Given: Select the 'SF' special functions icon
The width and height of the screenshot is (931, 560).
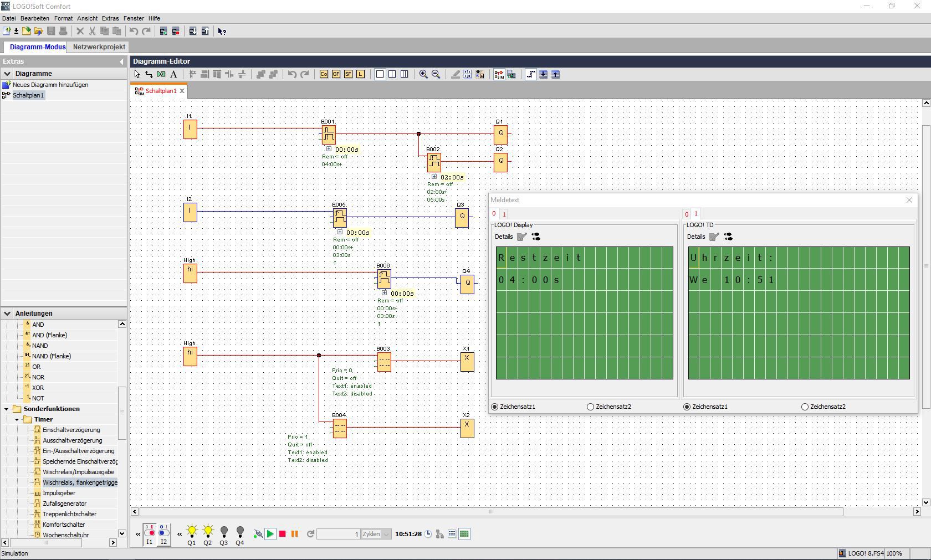Looking at the screenshot, I should click(x=348, y=74).
